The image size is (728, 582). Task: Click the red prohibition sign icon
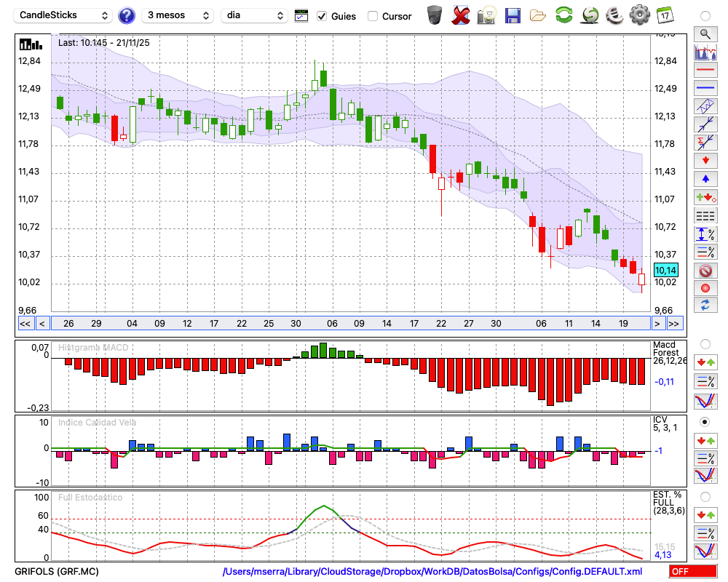click(705, 271)
